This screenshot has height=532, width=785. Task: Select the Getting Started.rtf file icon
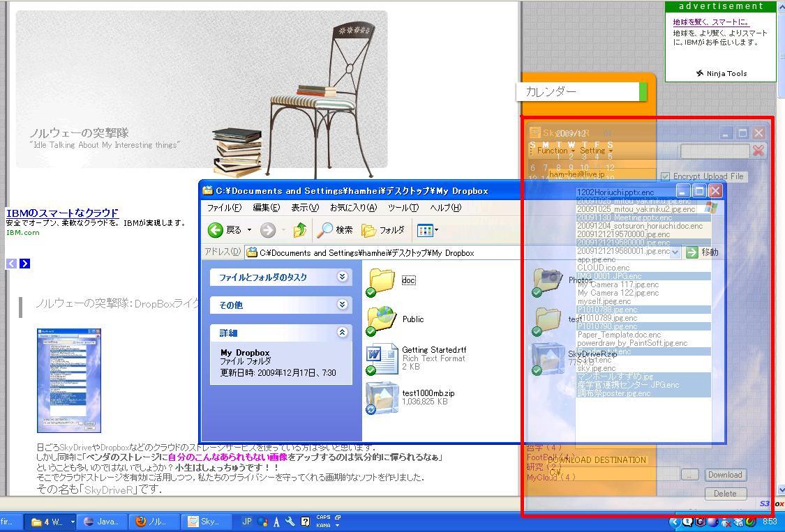click(382, 359)
